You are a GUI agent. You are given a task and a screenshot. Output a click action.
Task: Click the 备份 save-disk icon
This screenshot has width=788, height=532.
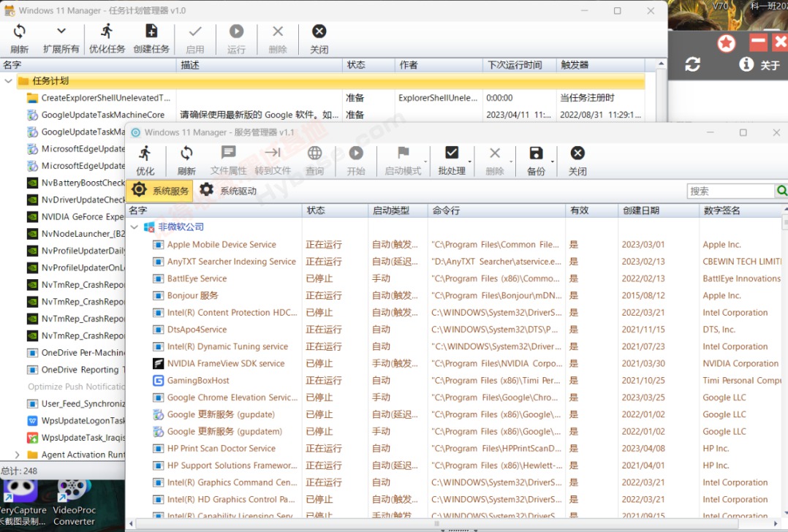(x=537, y=153)
